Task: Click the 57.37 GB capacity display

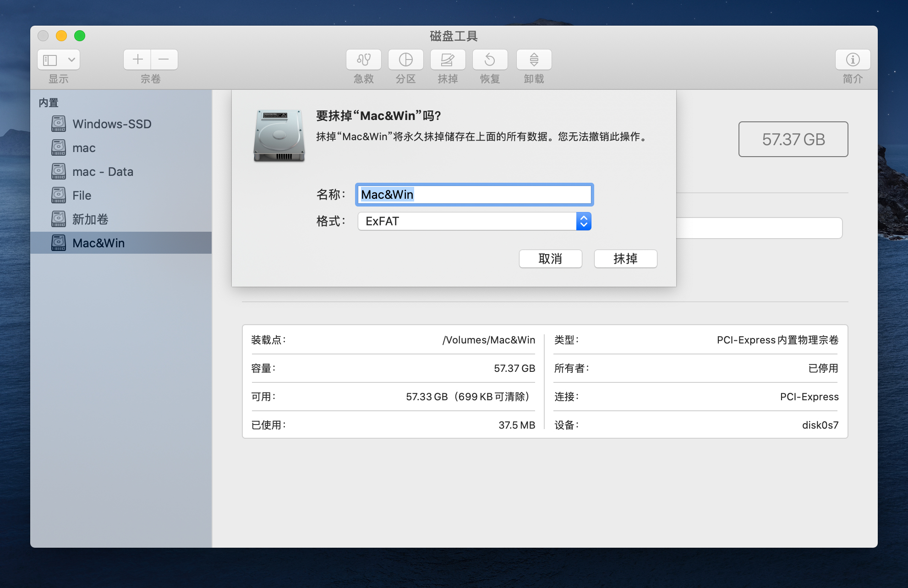Action: pyautogui.click(x=793, y=139)
